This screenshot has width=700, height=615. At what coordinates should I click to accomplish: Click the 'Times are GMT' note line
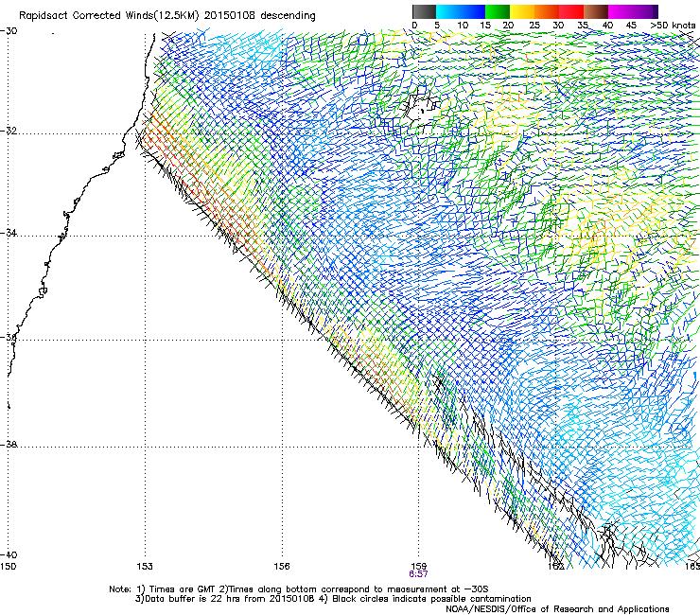[x=299, y=589]
